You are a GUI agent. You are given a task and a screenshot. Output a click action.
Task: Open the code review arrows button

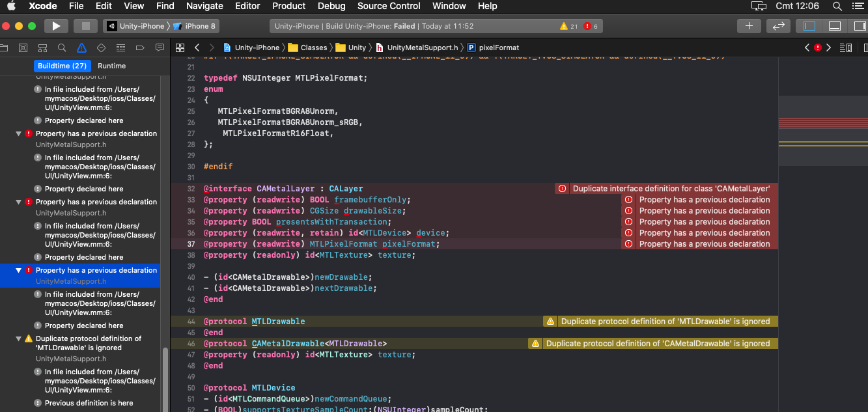pos(778,26)
